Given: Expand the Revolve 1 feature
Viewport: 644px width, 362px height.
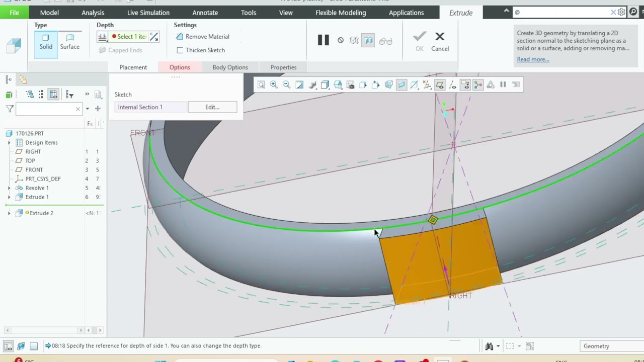Looking at the screenshot, I should 9,188.
